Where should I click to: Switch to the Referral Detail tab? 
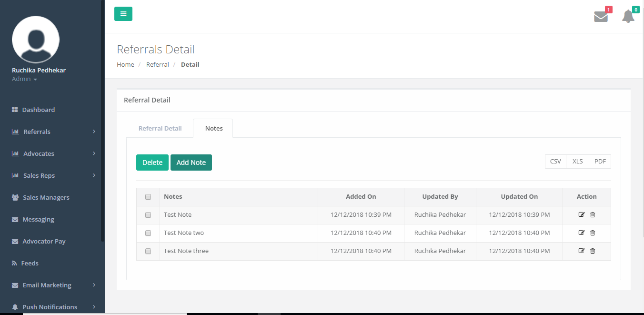coord(160,129)
